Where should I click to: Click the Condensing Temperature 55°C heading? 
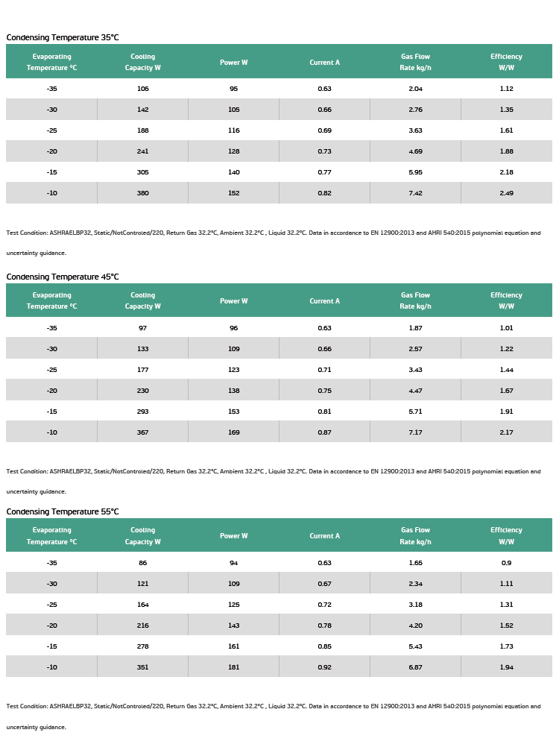pyautogui.click(x=63, y=511)
